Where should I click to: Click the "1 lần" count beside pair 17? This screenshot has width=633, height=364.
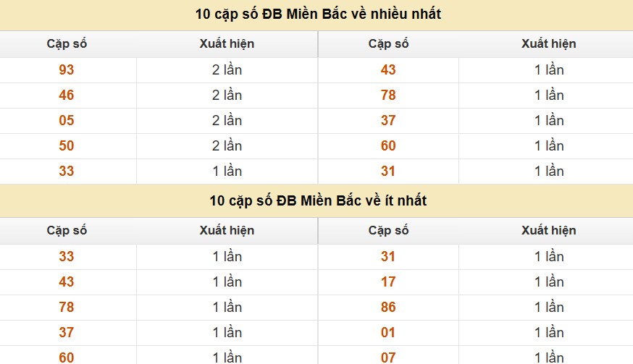[x=549, y=282]
